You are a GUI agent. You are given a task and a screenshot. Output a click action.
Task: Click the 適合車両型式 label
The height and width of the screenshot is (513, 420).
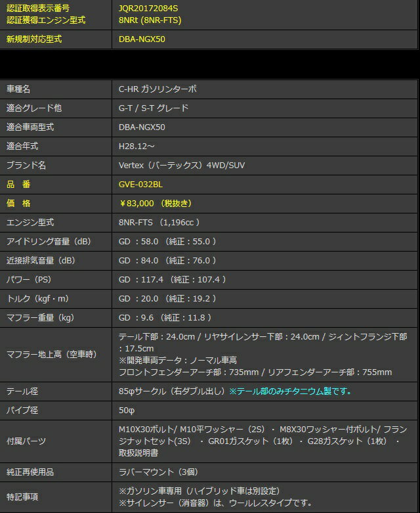pyautogui.click(x=30, y=127)
